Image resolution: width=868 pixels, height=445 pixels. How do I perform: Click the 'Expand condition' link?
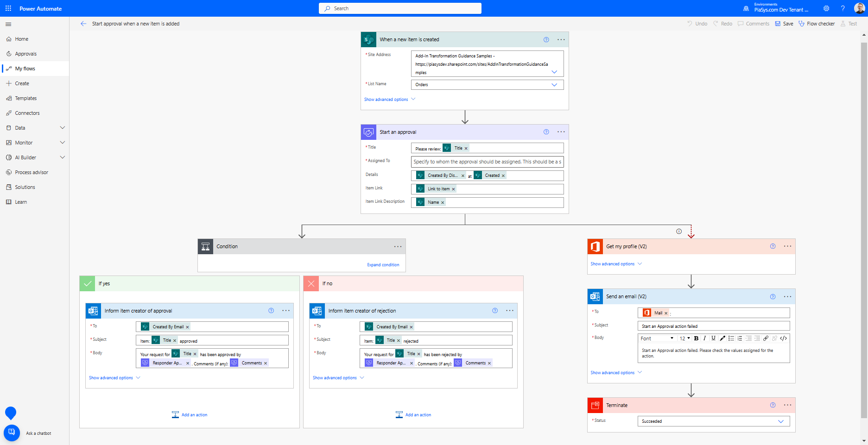point(383,264)
